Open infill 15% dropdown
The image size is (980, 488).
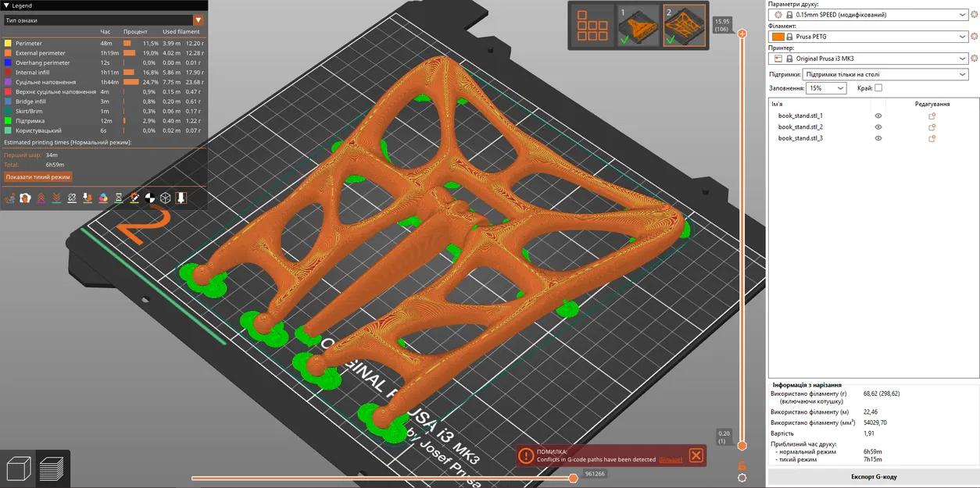click(825, 88)
